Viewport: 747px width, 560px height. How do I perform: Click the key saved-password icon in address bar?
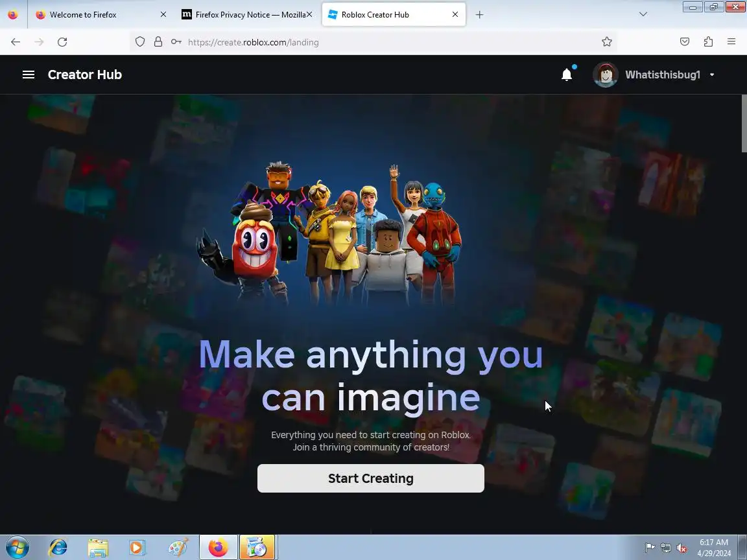pos(176,42)
